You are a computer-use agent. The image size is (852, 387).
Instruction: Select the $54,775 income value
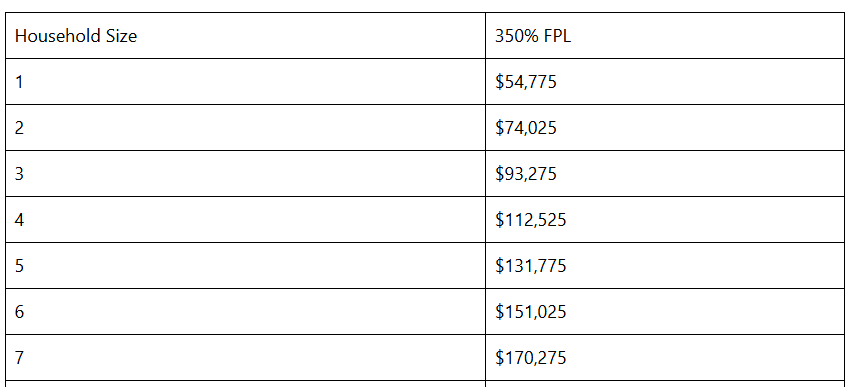click(x=525, y=82)
